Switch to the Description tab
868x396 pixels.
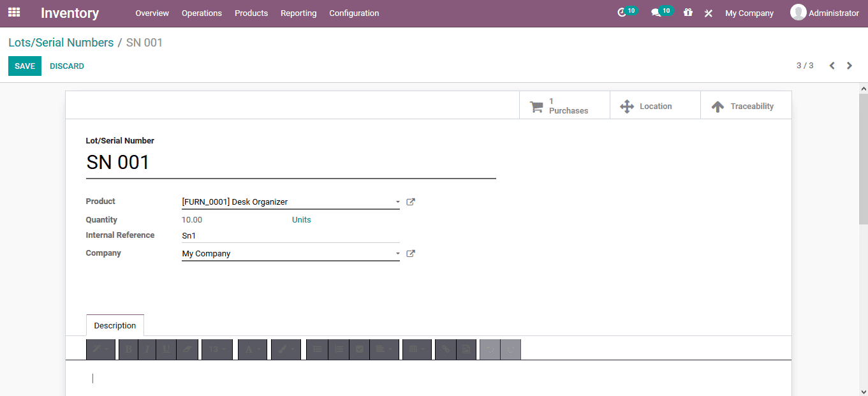(115, 325)
